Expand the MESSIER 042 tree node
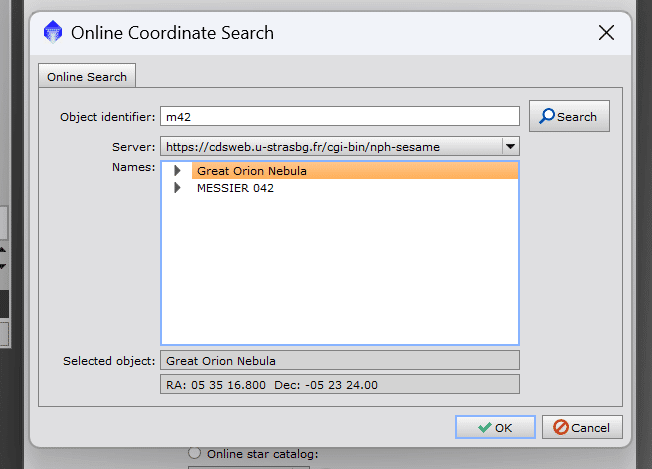This screenshot has height=469, width=652. point(177,188)
